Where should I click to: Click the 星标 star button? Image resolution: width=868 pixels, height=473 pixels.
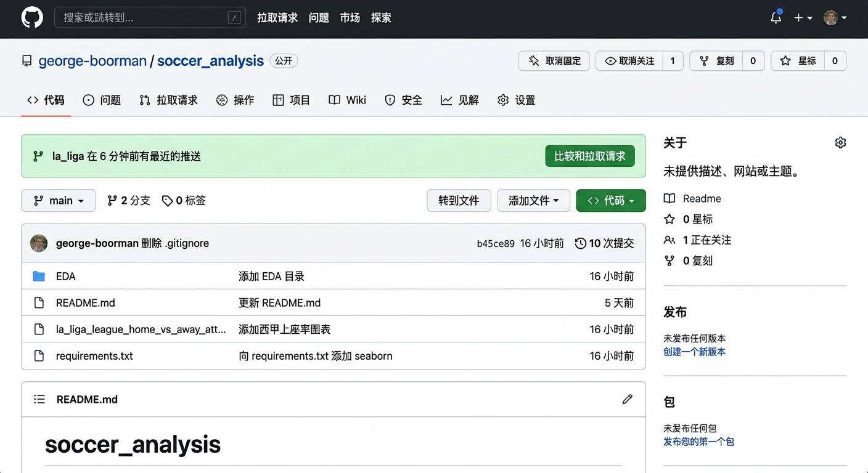(x=798, y=61)
